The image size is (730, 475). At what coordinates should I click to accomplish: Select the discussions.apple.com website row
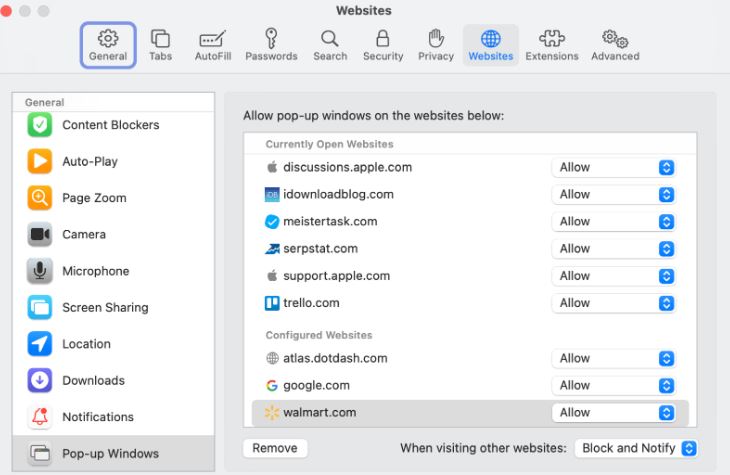click(x=470, y=167)
